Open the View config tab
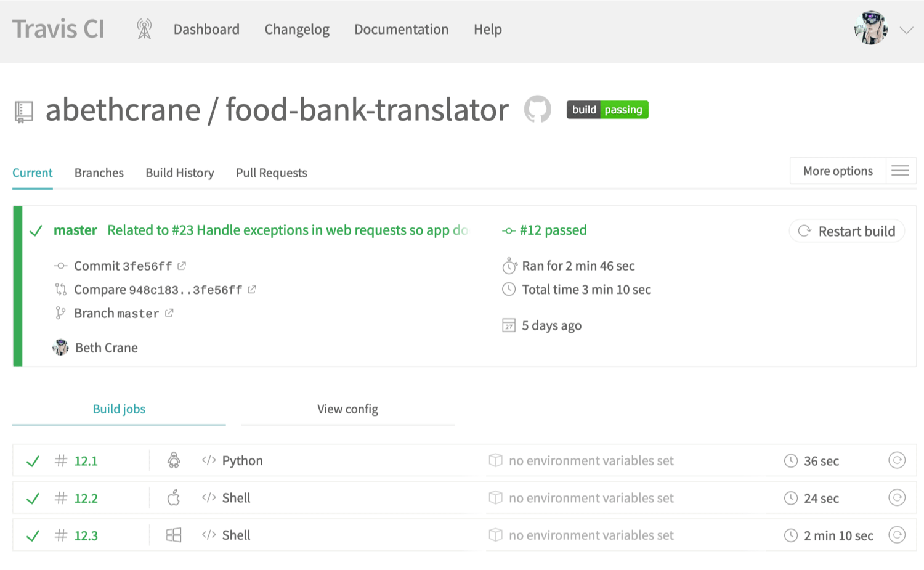 click(347, 409)
